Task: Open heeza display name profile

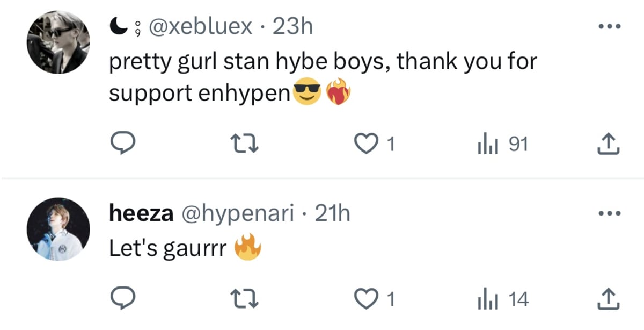Action: [x=141, y=214]
